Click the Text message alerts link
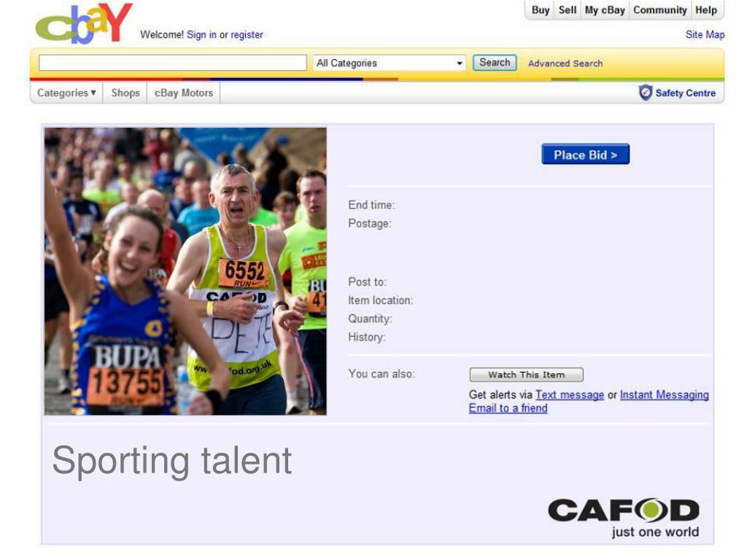747x560 pixels. click(570, 394)
